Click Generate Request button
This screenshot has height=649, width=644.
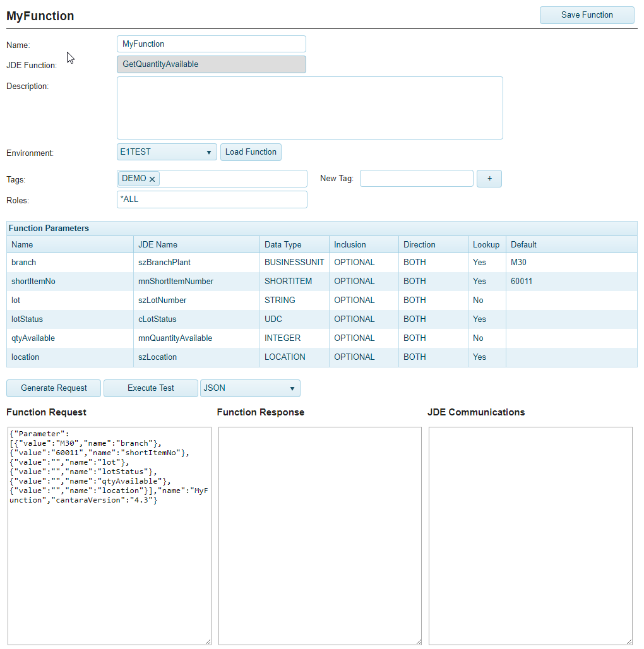coord(54,388)
